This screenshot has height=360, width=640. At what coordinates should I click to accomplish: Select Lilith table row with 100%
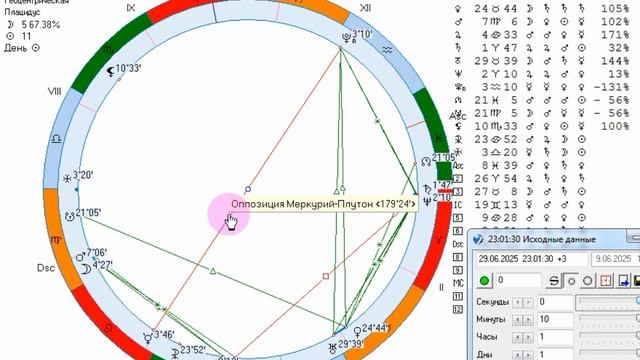[x=542, y=126]
